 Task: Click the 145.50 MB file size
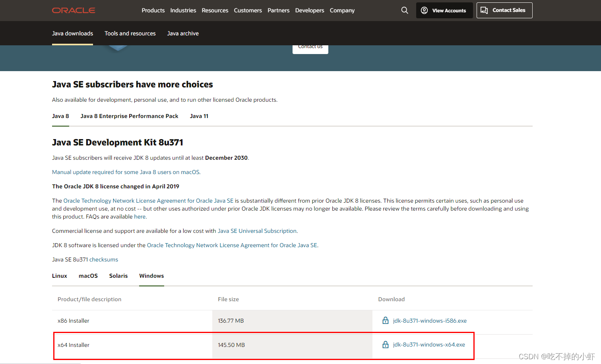coord(231,345)
